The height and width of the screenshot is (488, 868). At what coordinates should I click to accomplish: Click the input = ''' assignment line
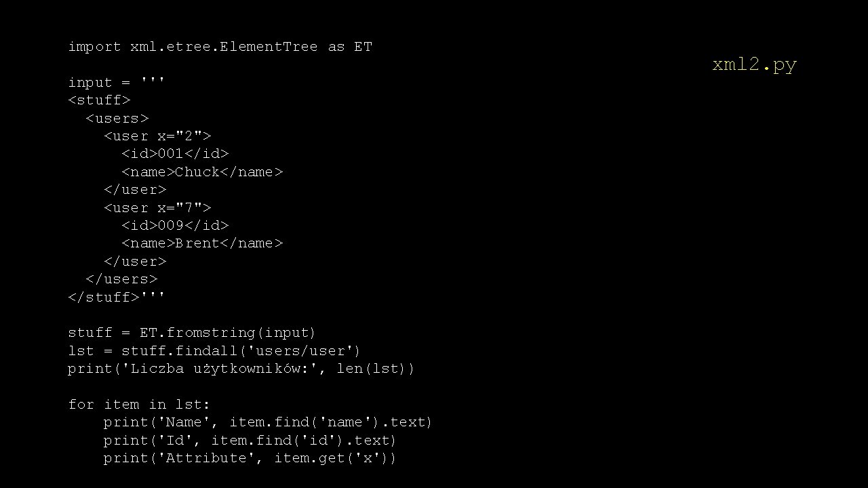tap(116, 83)
